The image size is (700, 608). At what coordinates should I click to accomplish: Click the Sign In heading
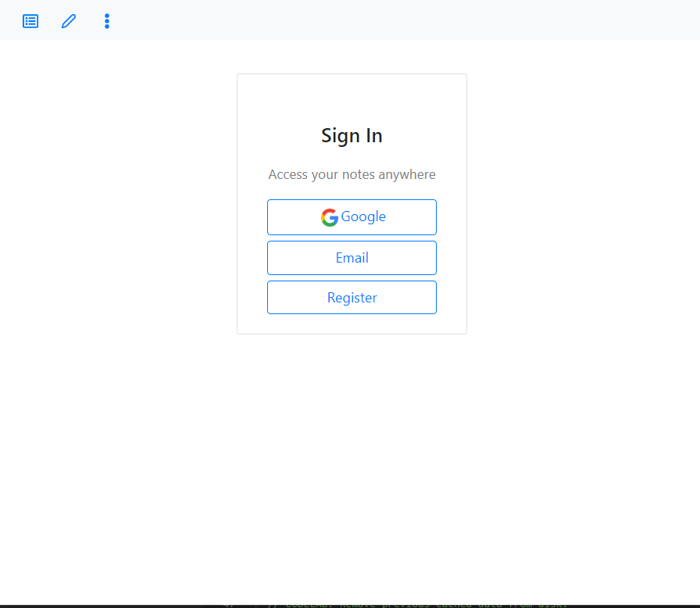click(x=352, y=136)
